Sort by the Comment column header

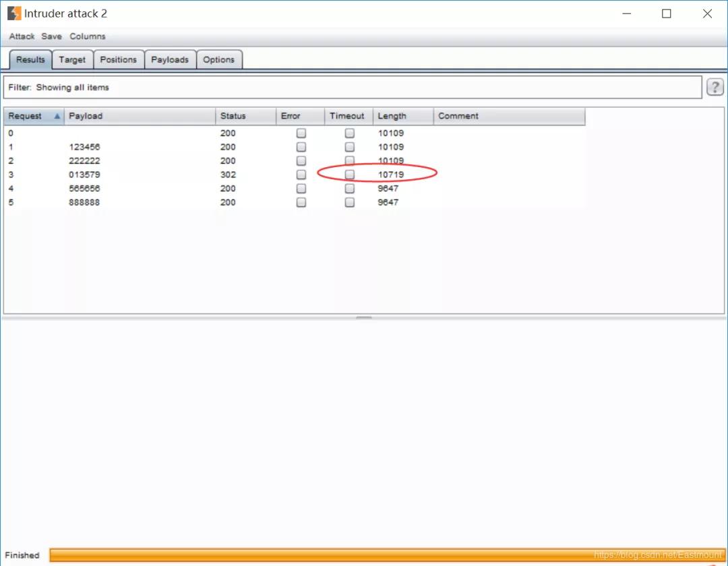[509, 116]
